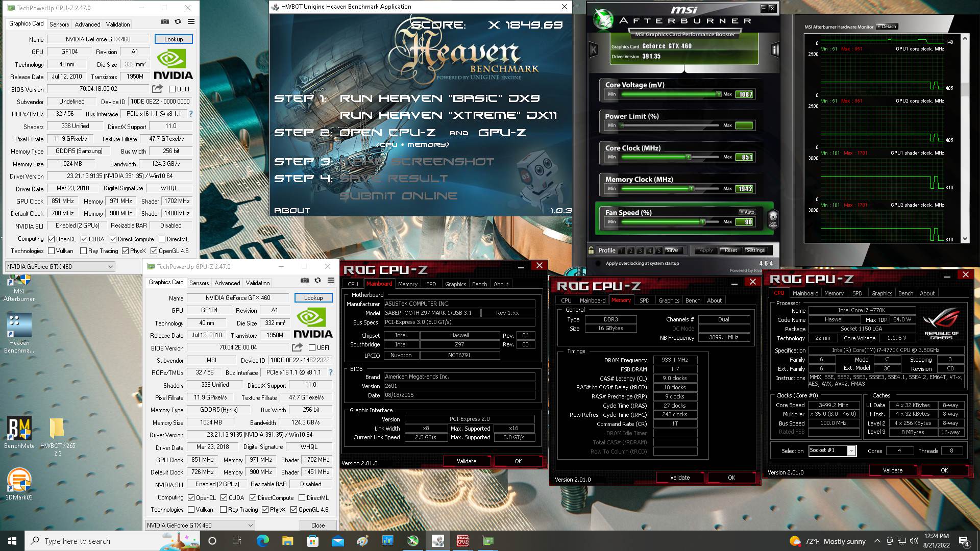Open BenchMate desktop shortcut
The width and height of the screenshot is (980, 551).
tap(19, 432)
